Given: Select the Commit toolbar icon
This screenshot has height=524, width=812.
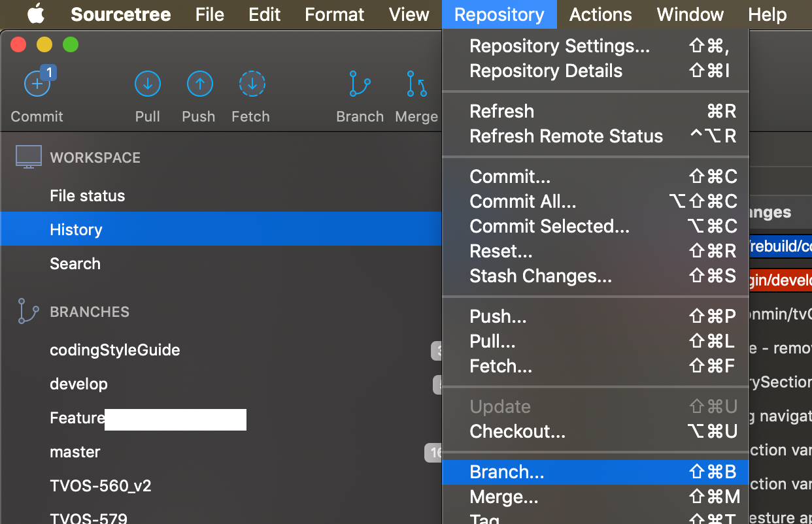Looking at the screenshot, I should pos(37,84).
